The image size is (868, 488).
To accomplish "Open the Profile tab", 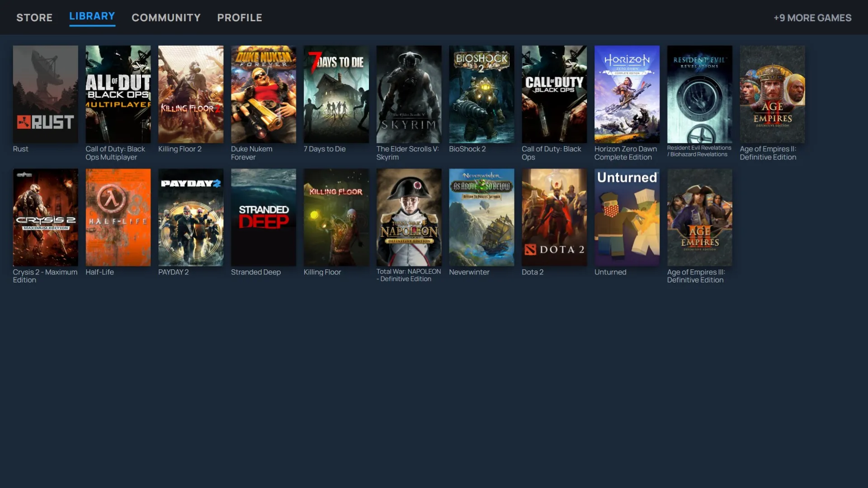I will pyautogui.click(x=240, y=18).
